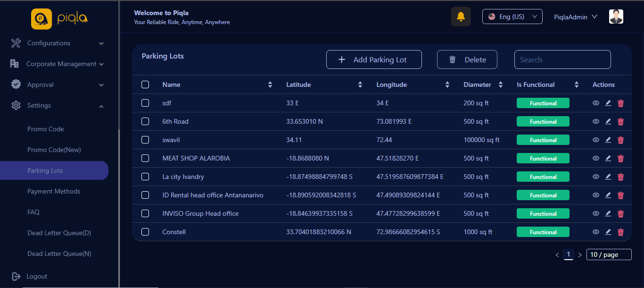Select INVISO Group Head office checkbox
The image size is (644, 288).
point(145,213)
